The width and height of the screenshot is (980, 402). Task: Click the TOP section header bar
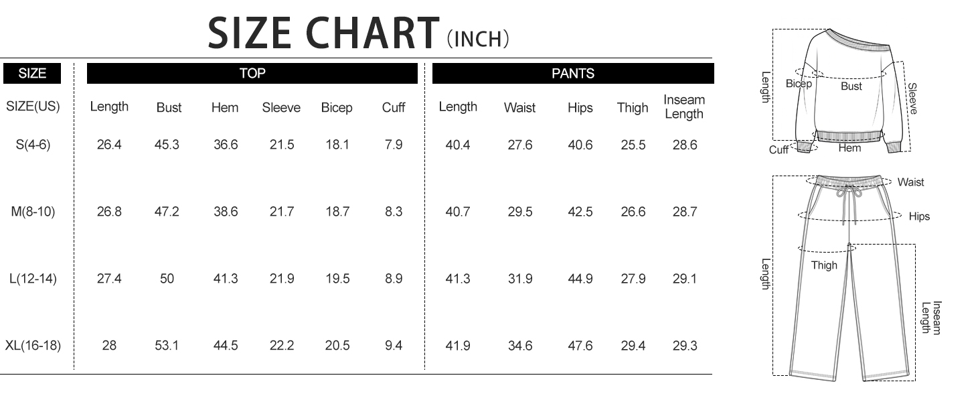click(252, 74)
